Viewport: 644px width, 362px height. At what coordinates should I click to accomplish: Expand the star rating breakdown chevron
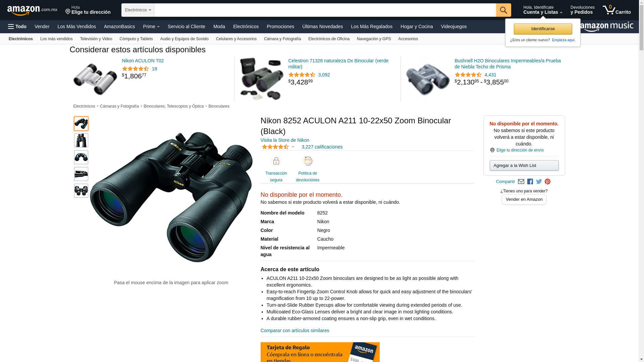(293, 147)
